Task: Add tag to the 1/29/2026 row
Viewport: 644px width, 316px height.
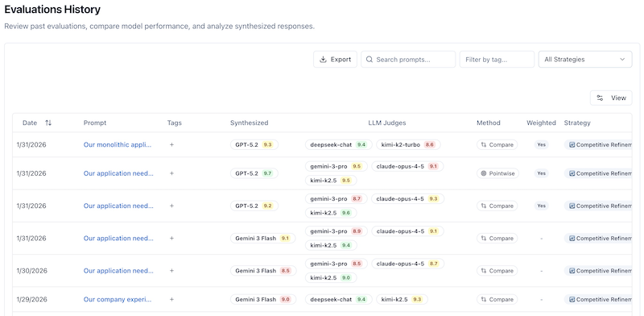Action: pyautogui.click(x=171, y=299)
